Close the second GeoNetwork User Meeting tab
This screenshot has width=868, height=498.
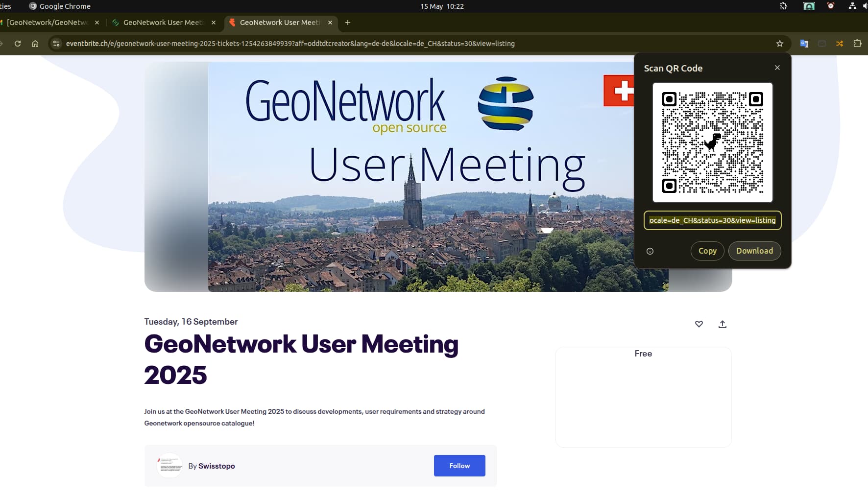[214, 23]
